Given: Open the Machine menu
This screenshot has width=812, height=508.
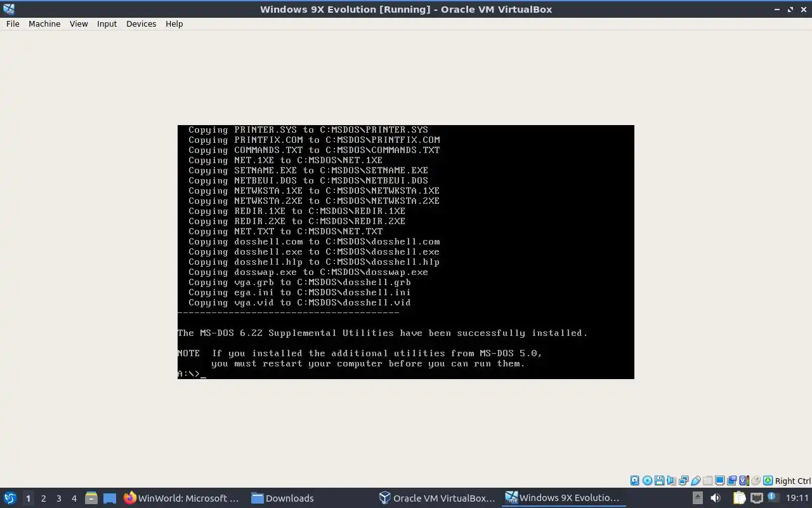Looking at the screenshot, I should click(44, 23).
